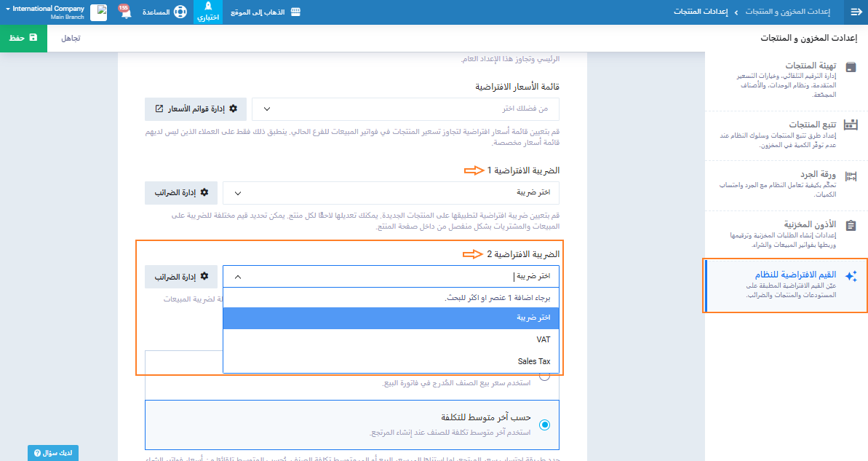Click the notifications bell icon

pos(124,12)
